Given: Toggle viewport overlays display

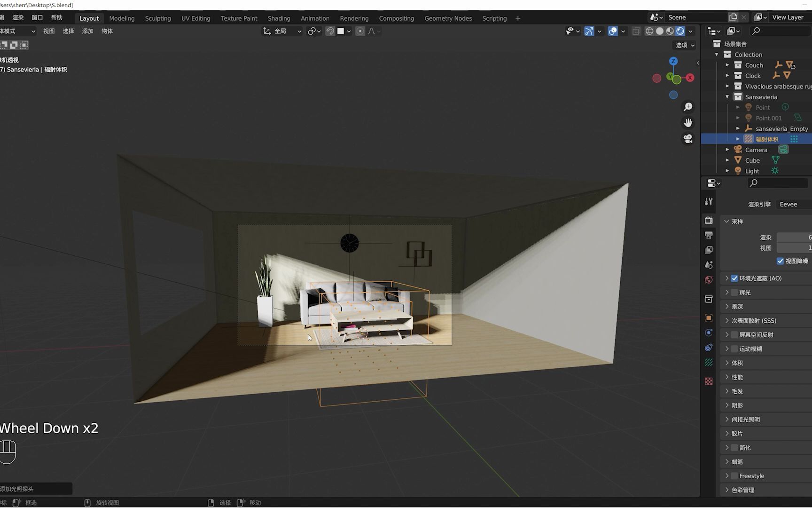Looking at the screenshot, I should pos(613,31).
